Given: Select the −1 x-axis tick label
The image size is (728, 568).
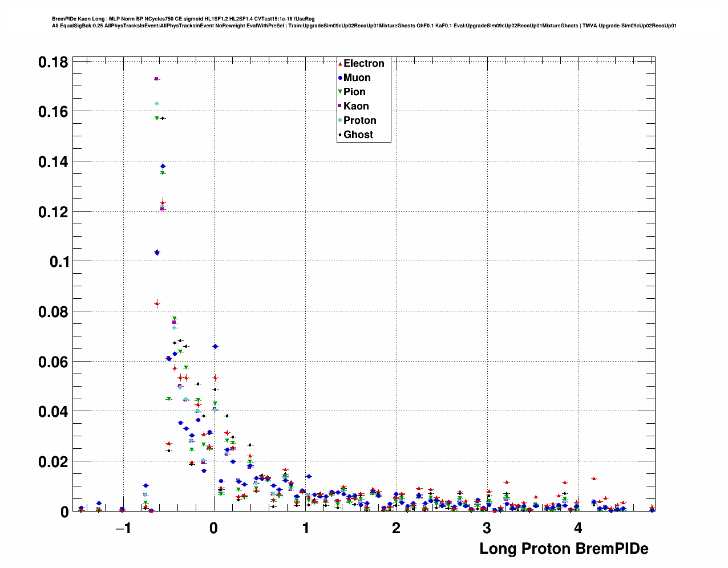Looking at the screenshot, I should tap(123, 528).
